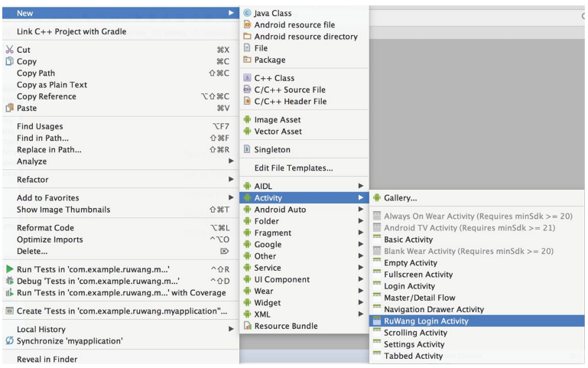
Task: Click the Java Class icon
Action: 247,13
